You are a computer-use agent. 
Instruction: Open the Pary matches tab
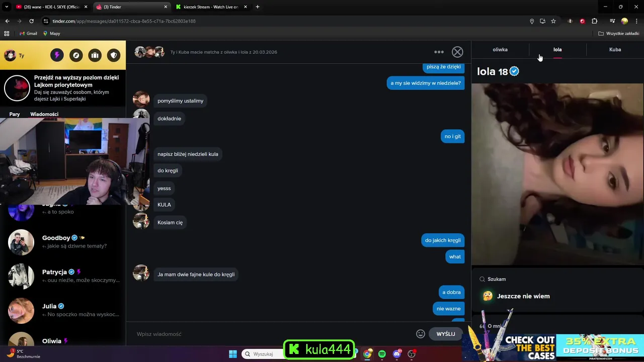pyautogui.click(x=15, y=114)
